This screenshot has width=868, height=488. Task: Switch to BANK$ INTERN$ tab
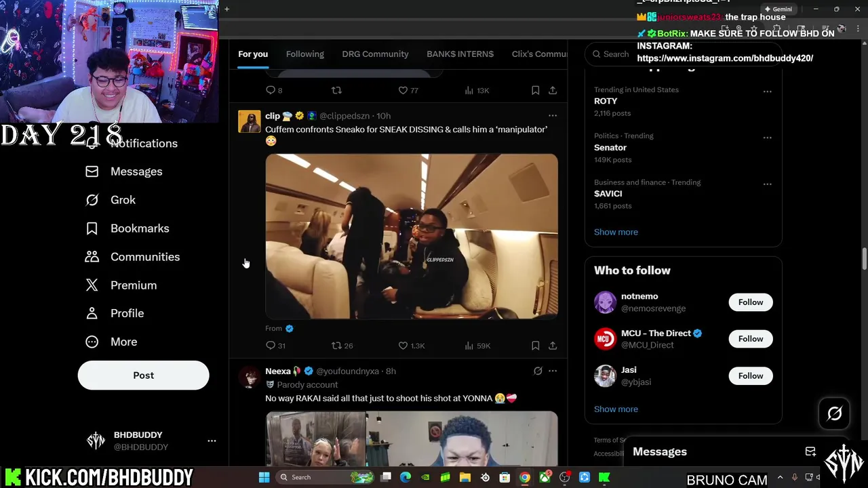[460, 54]
